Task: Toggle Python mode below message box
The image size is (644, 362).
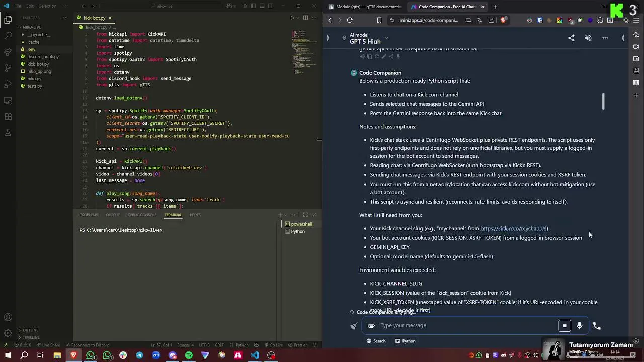Action: 406,341
